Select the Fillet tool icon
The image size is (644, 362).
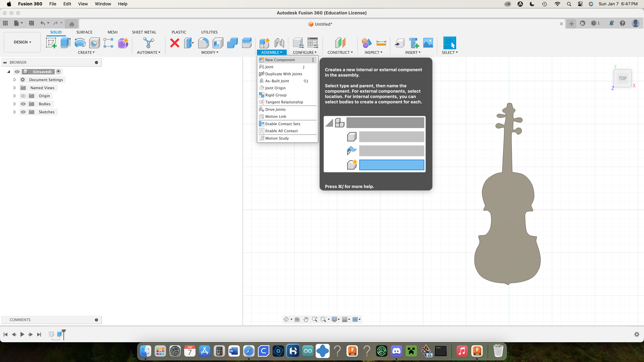click(x=203, y=43)
